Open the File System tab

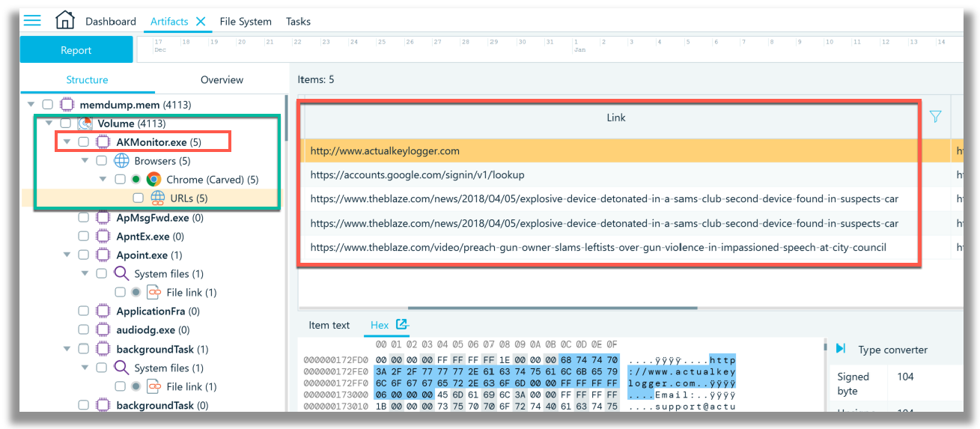click(x=246, y=21)
